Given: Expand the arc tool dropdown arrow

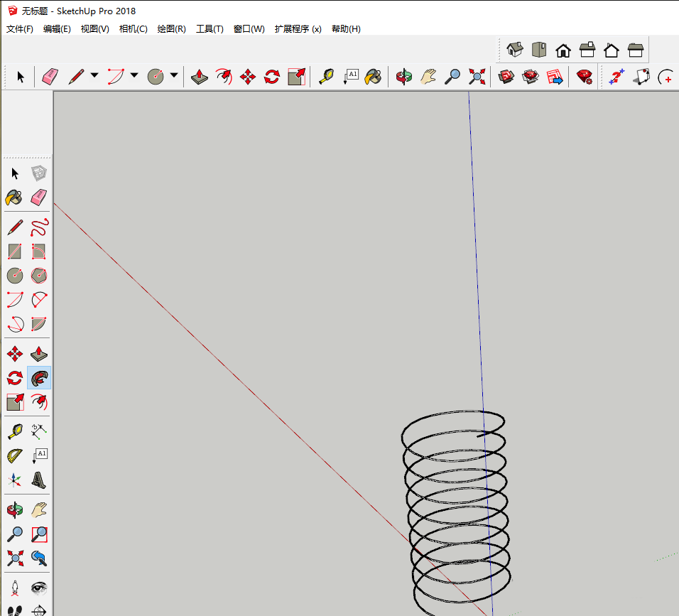Looking at the screenshot, I should coord(134,76).
